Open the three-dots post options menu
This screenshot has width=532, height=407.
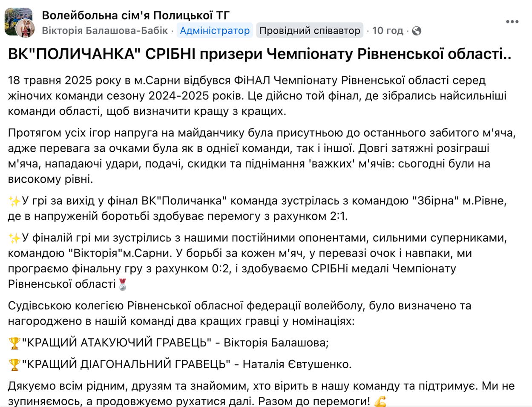(x=512, y=22)
